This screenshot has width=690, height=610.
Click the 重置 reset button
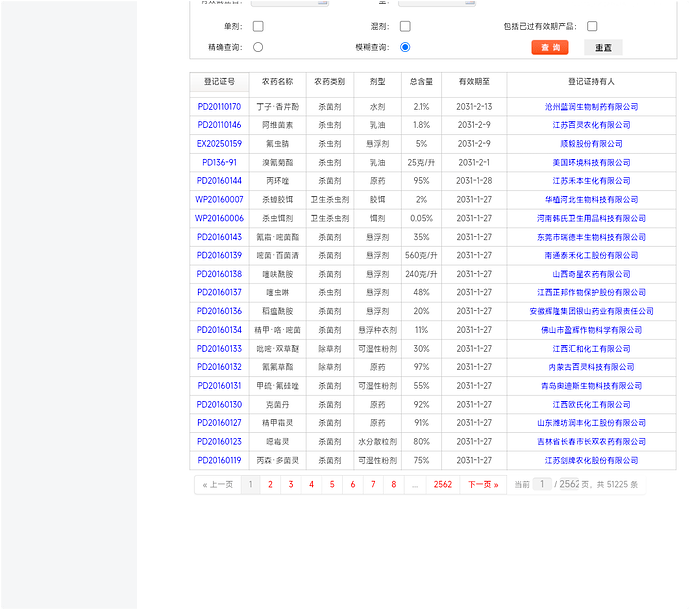[x=603, y=48]
